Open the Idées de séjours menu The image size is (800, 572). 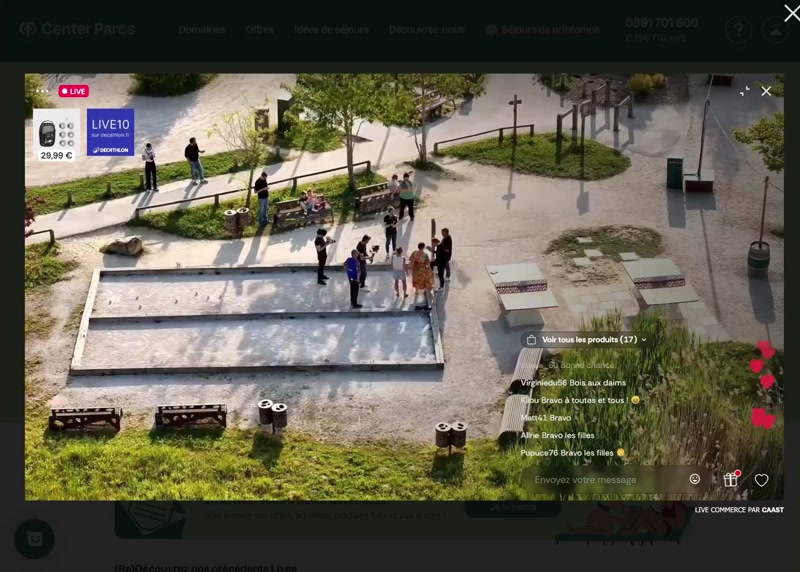pyautogui.click(x=331, y=30)
